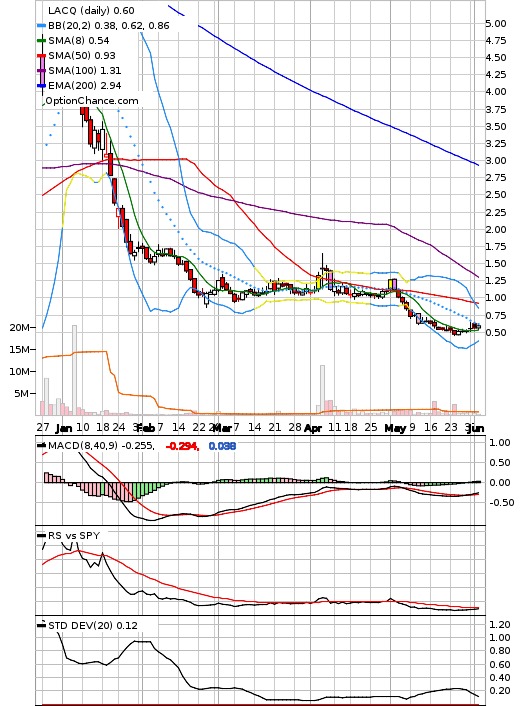526x706 pixels.
Task: Click the 2.00 price axis label
Action: pos(496,230)
